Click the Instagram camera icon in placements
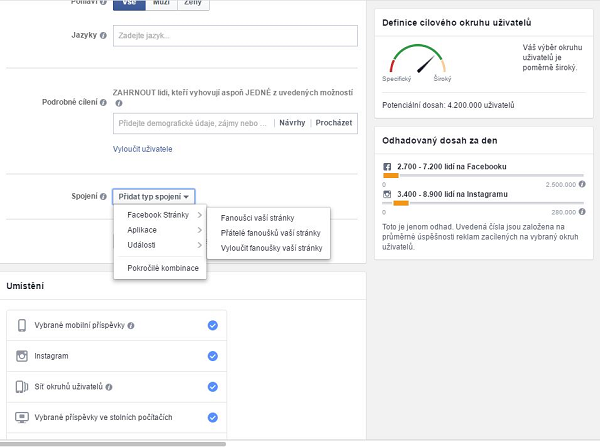This screenshot has height=447, width=600. [22, 356]
